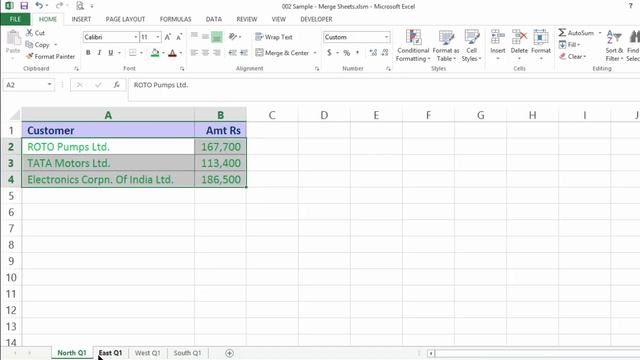640x360 pixels.
Task: Toggle Underline formatting
Action: [x=110, y=53]
